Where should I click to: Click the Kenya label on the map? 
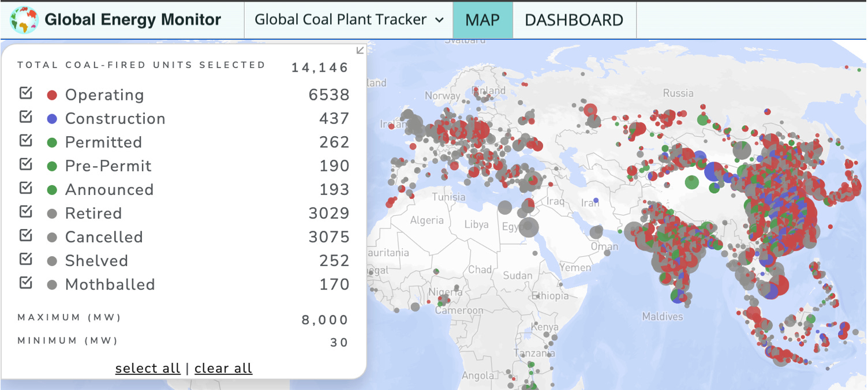point(545,327)
